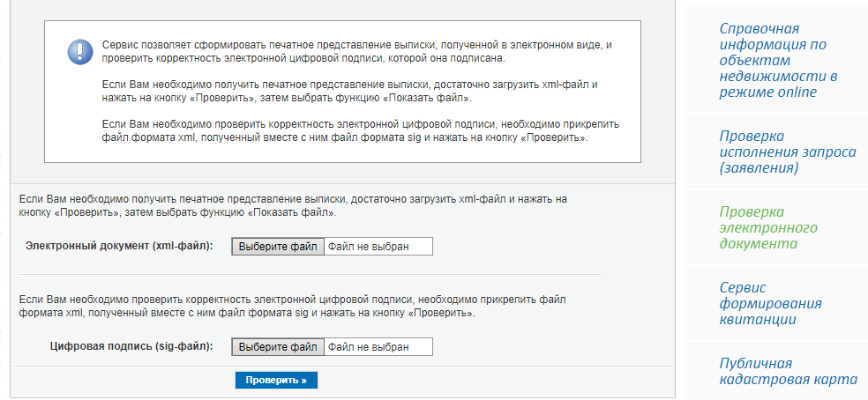Go to "Сервис формирования квитанции"
The height and width of the screenshot is (400, 868).
(x=770, y=303)
